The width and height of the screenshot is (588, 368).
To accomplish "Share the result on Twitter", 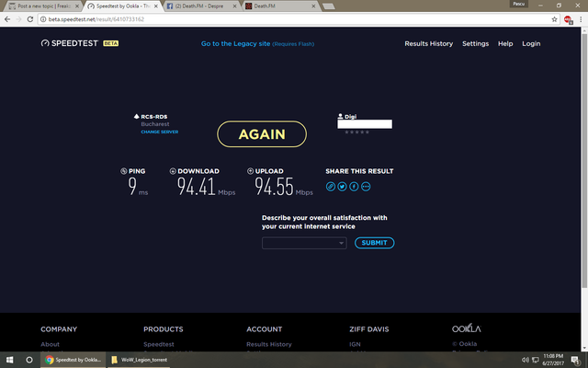I will 342,186.
